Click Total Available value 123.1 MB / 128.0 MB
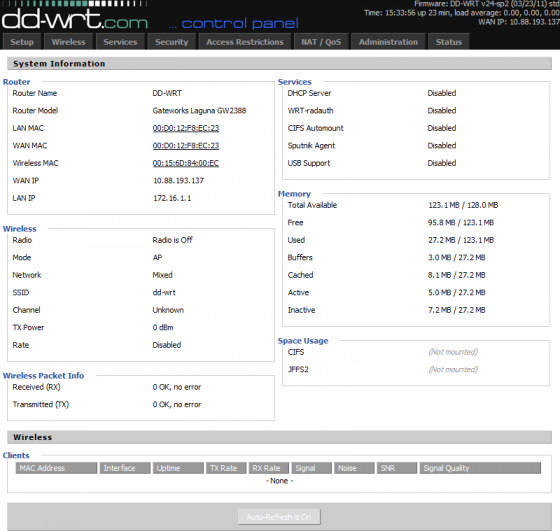 tap(463, 205)
